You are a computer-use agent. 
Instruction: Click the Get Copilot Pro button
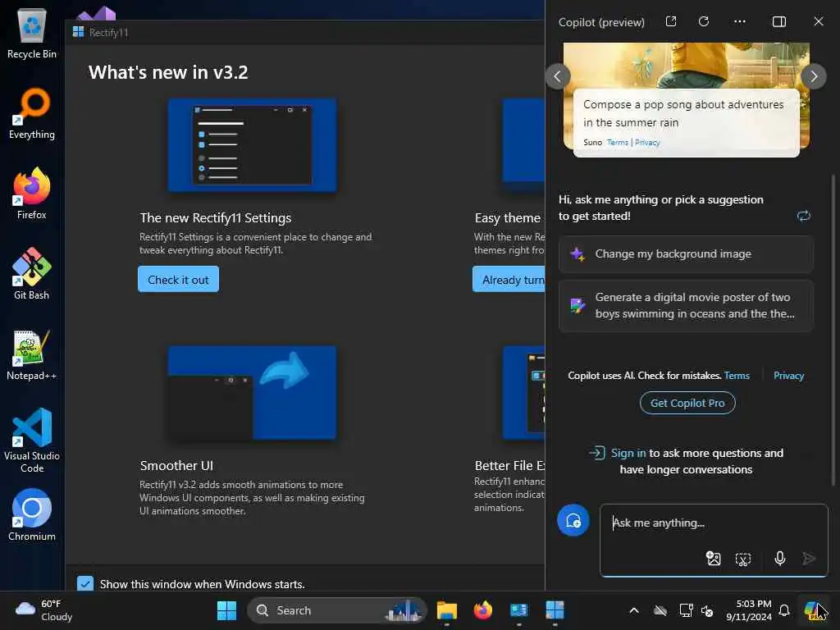pyautogui.click(x=687, y=403)
